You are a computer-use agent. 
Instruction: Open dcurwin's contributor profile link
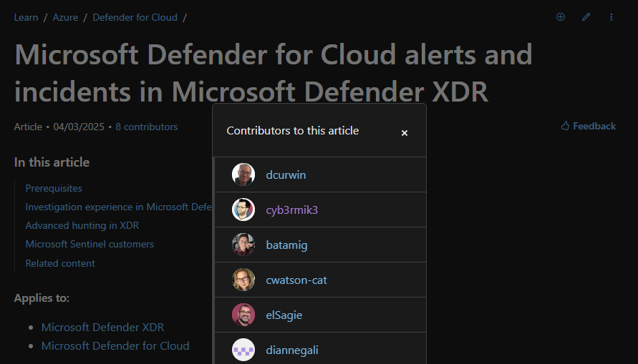pos(286,174)
